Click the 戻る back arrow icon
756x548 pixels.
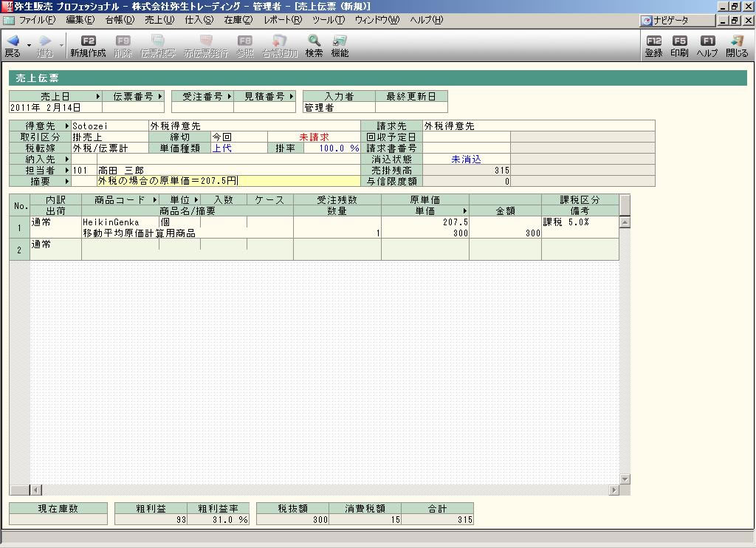[13, 41]
